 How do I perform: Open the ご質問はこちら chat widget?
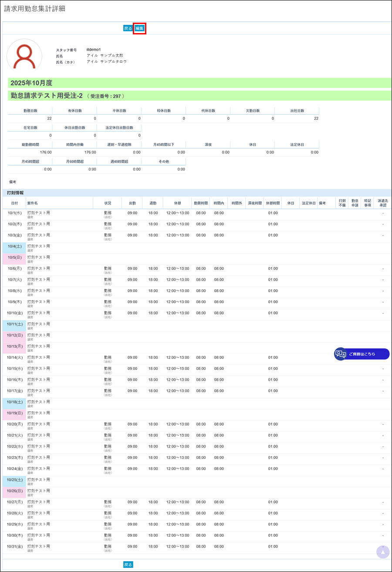tap(362, 354)
